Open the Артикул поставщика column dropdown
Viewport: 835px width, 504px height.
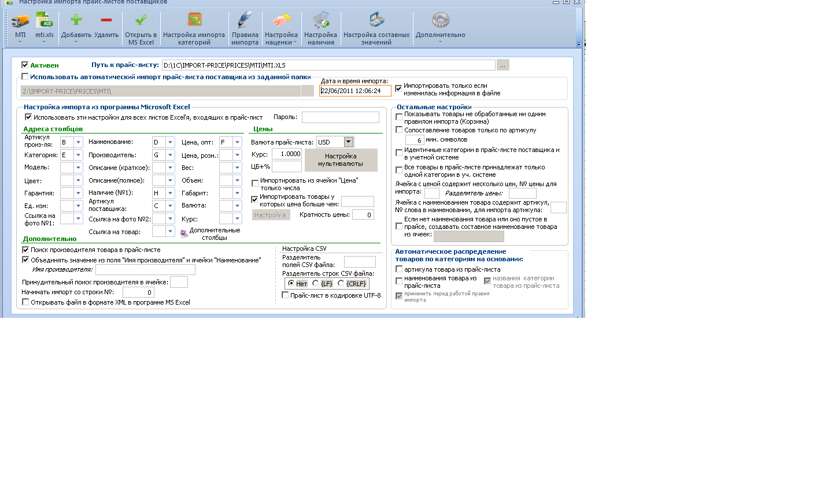(170, 206)
